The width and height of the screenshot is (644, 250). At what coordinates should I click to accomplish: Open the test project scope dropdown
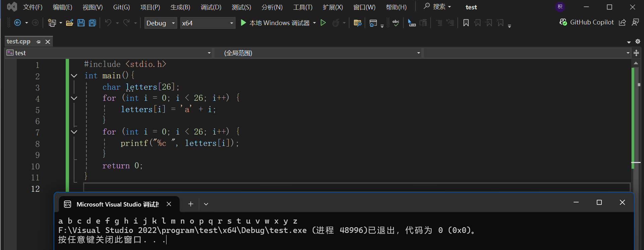coord(109,53)
